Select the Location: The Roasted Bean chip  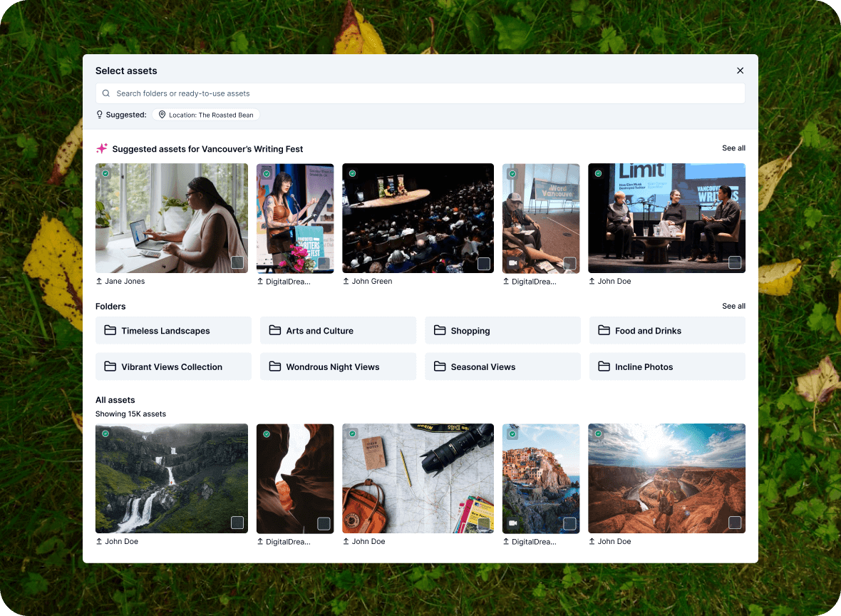(x=206, y=115)
